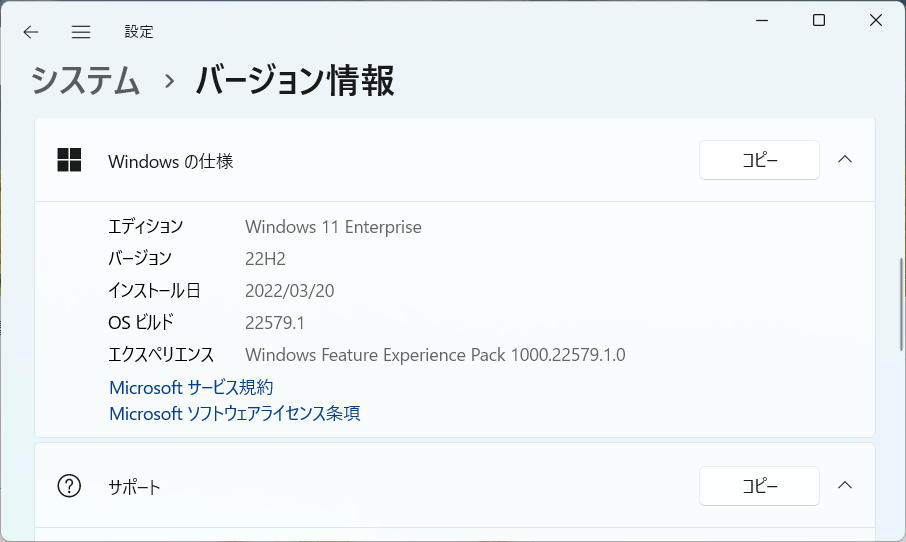The width and height of the screenshot is (906, 542).
Task: Select the install date 2022/03/20
Action: (x=289, y=291)
